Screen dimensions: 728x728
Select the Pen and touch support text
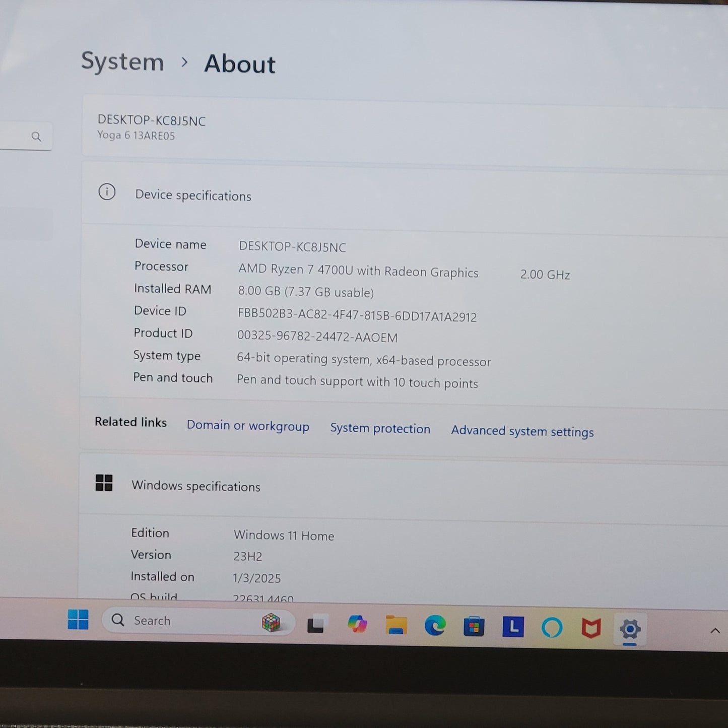click(x=357, y=382)
